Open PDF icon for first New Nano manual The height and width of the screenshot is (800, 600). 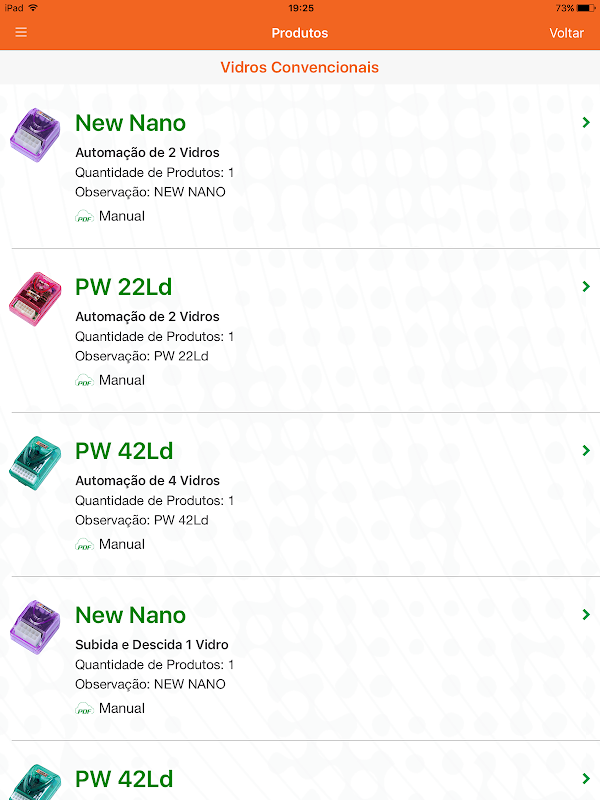[x=85, y=217]
